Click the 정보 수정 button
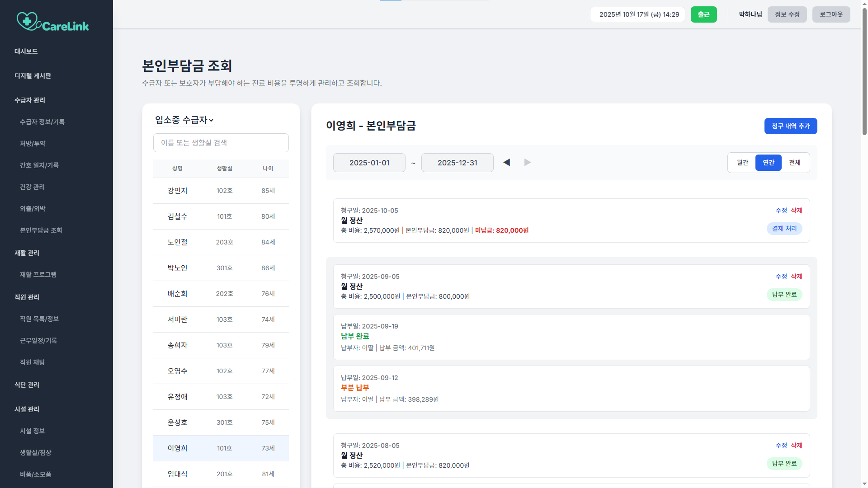The image size is (868, 488). (x=787, y=14)
